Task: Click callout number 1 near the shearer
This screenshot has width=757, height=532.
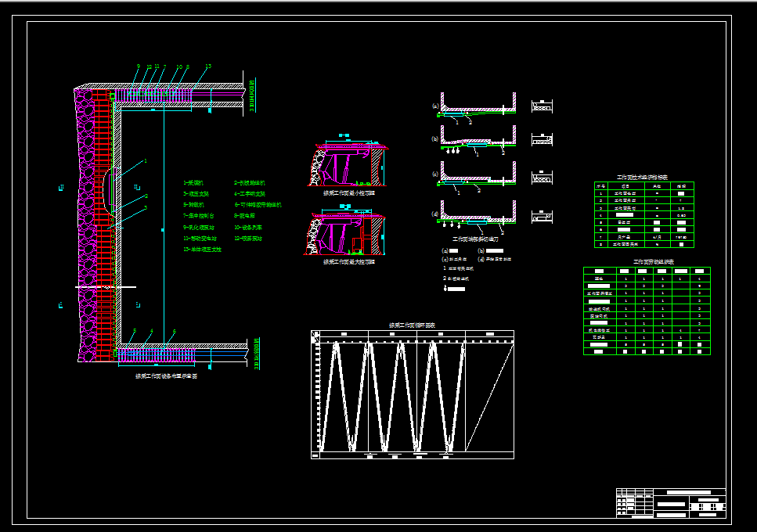Action: 146,161
